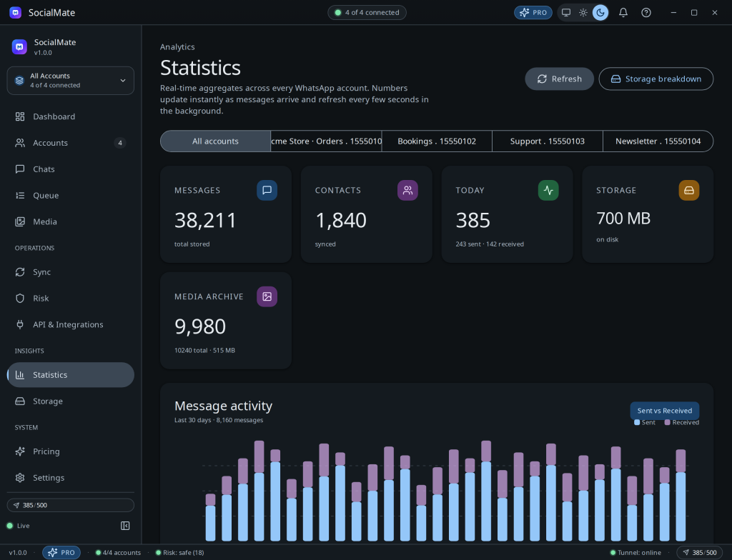The height and width of the screenshot is (560, 732).
Task: Click the Analytics breadcrumb label
Action: point(177,46)
